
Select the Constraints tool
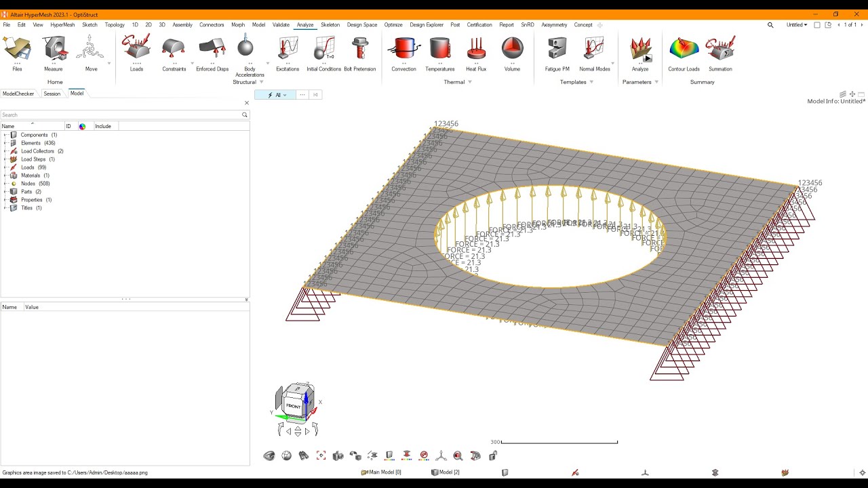coord(174,54)
